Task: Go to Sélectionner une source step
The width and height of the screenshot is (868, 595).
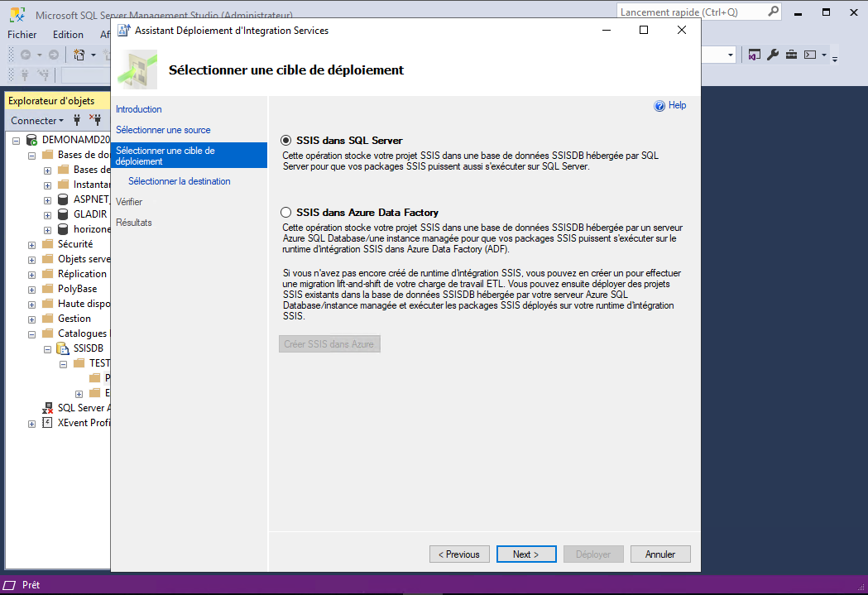Action: [x=163, y=130]
